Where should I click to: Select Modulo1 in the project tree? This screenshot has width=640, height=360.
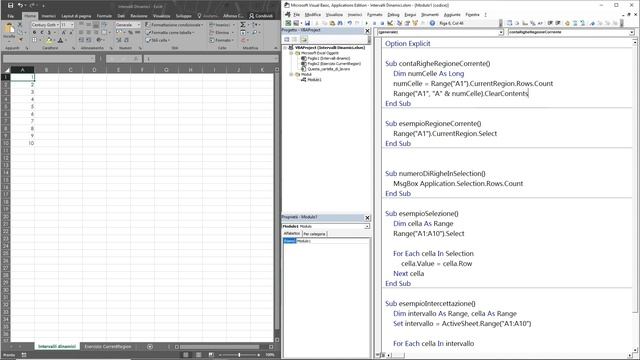point(311,80)
